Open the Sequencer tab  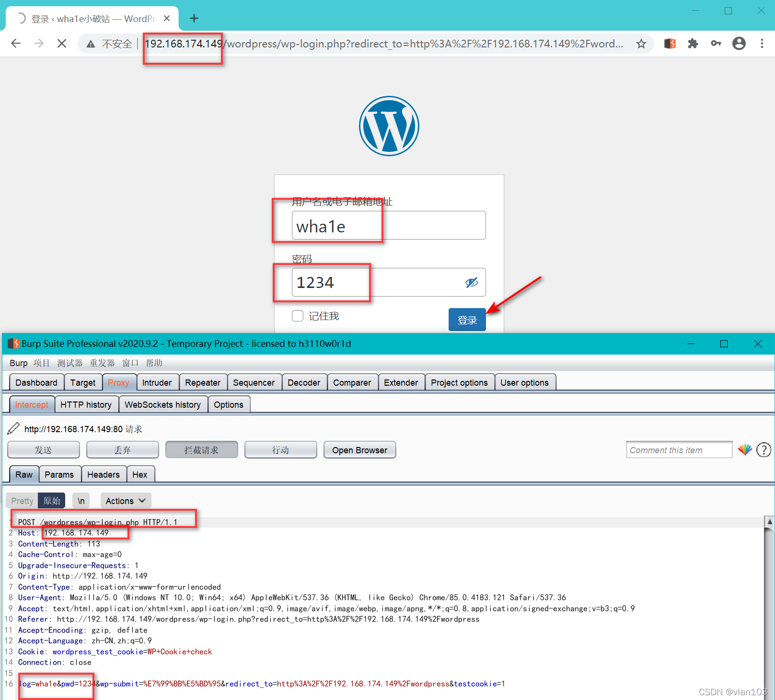point(254,382)
